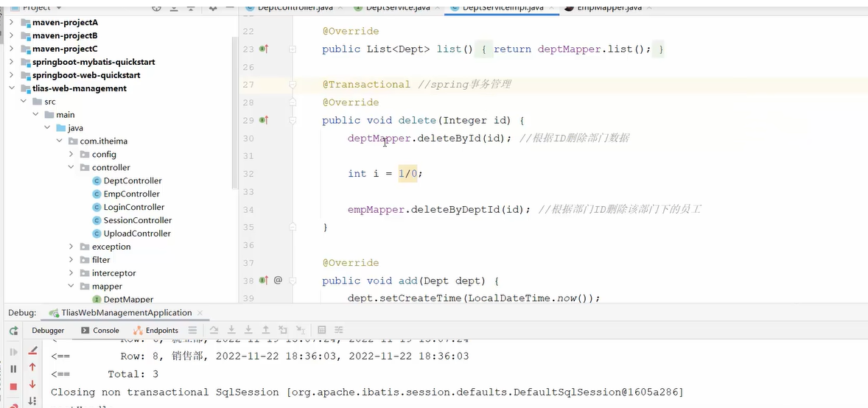Open EmpController in project tree

[126, 194]
